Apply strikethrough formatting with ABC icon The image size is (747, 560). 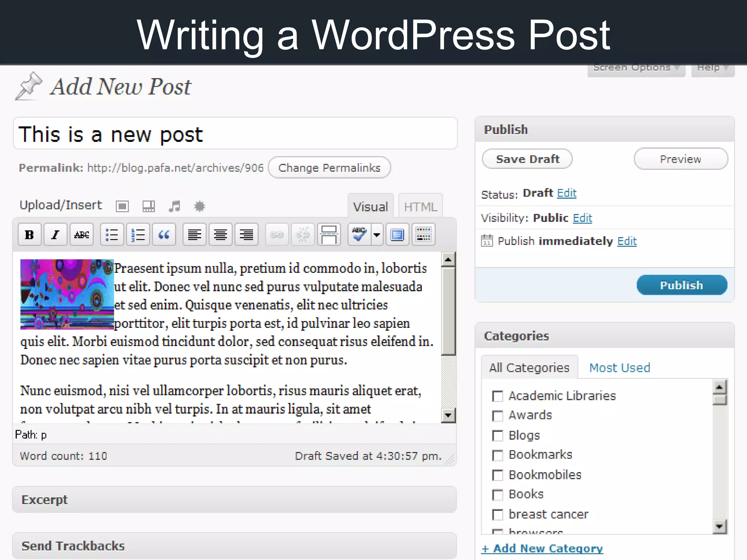pos(82,234)
